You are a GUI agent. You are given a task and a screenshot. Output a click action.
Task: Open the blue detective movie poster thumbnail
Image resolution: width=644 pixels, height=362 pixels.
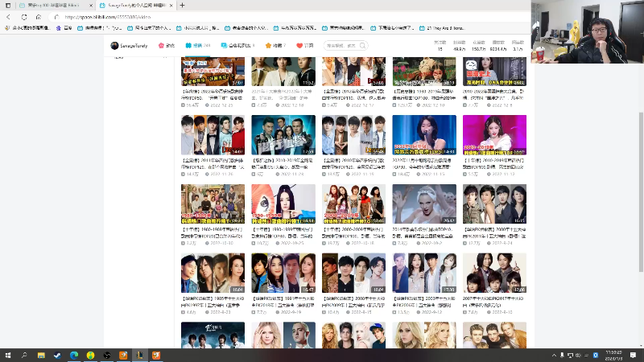(x=283, y=135)
